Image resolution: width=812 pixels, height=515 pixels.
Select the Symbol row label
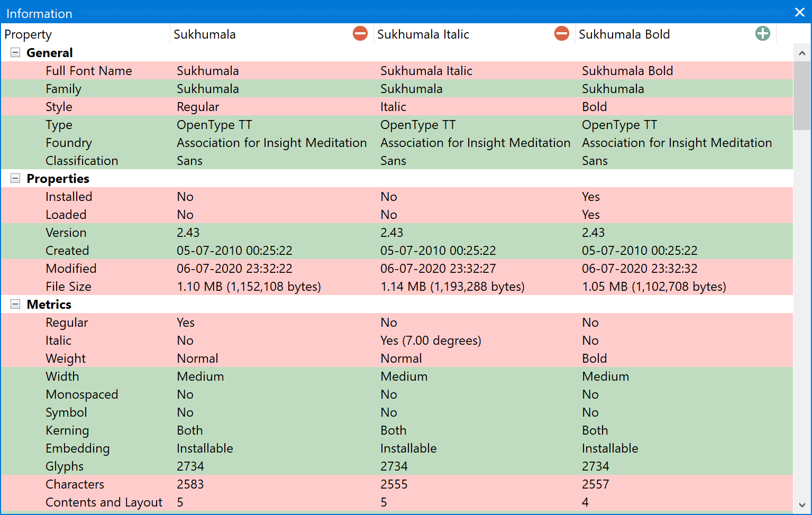point(66,412)
